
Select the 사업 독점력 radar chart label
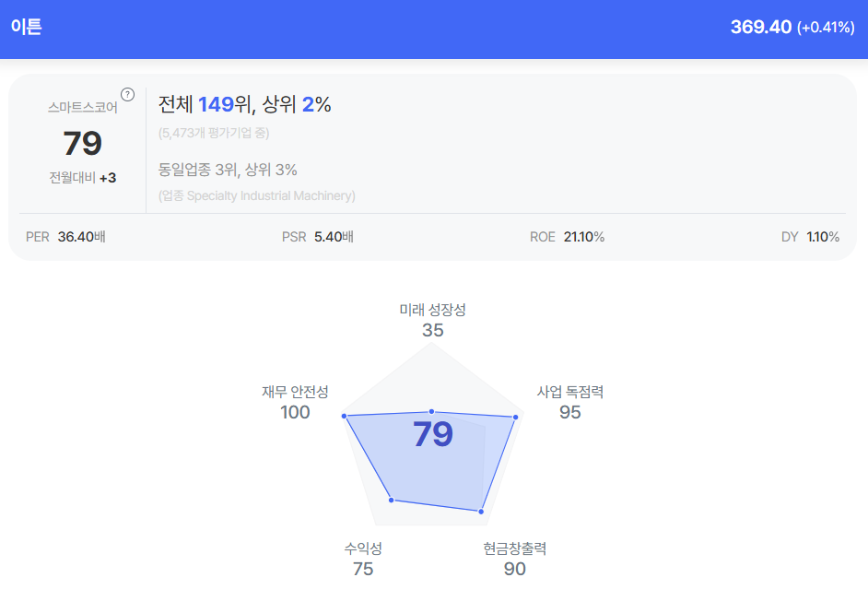point(569,392)
